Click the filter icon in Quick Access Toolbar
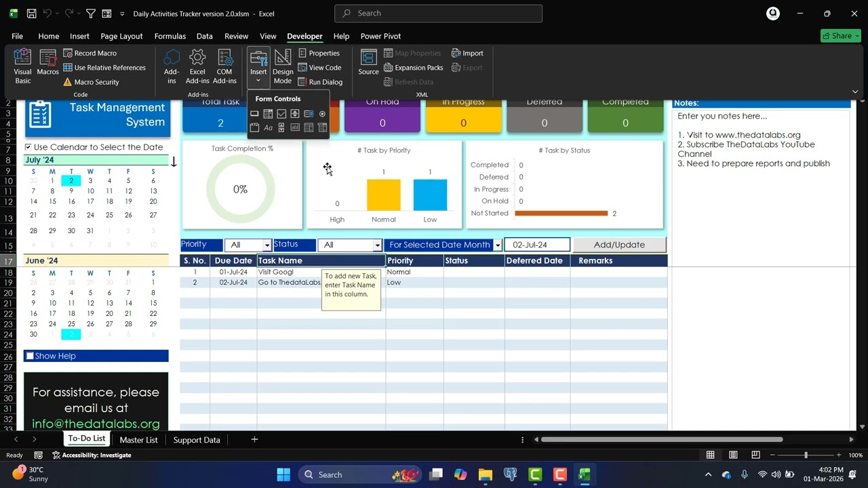The height and width of the screenshot is (488, 868). tap(91, 14)
